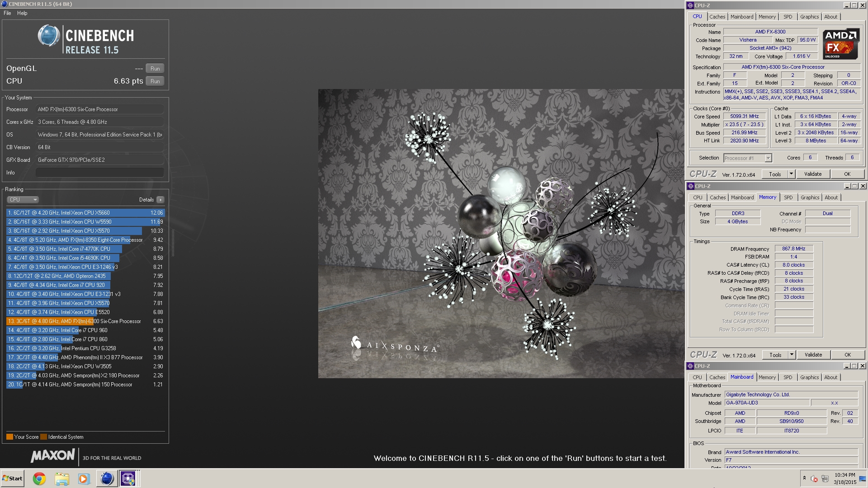The width and height of the screenshot is (868, 488).
Task: Expand ranking Details arrow button
Action: tap(160, 200)
